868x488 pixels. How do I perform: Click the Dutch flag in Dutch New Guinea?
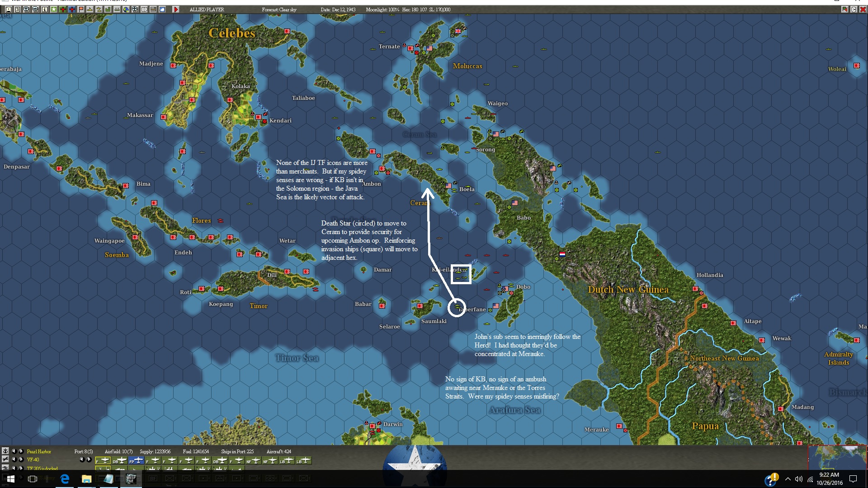pyautogui.click(x=562, y=254)
